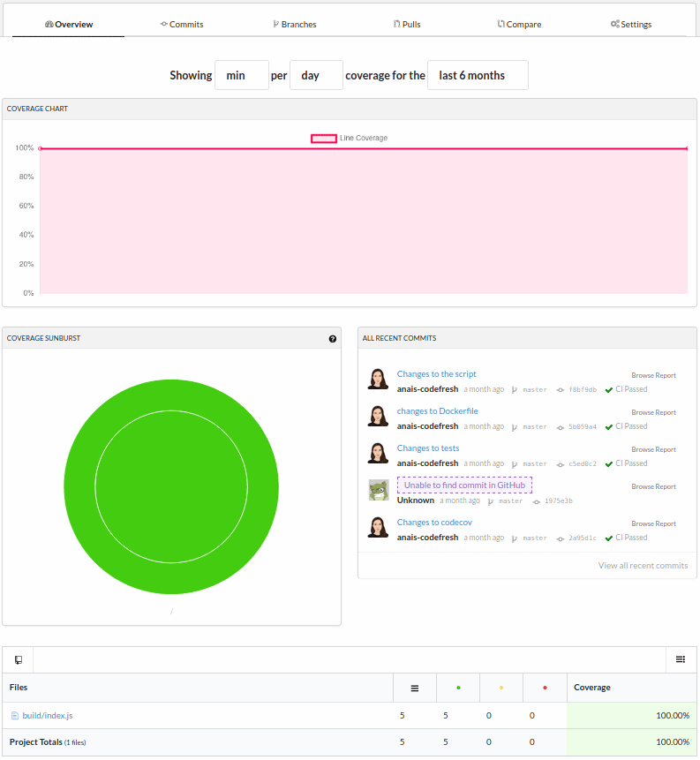Switch to the Commits tab

point(182,24)
